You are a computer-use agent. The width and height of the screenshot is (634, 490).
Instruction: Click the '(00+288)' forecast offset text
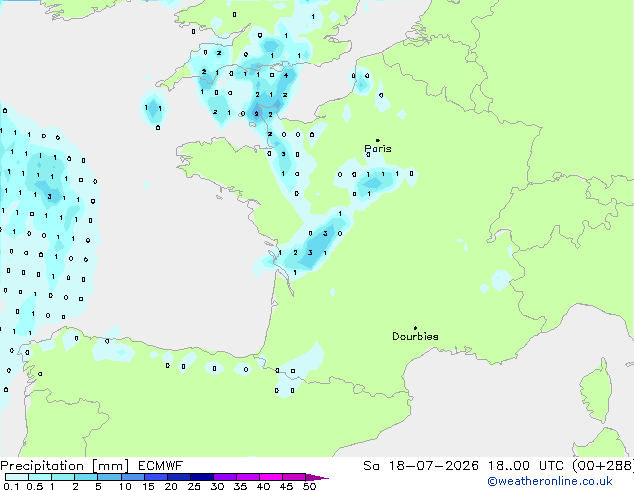[x=603, y=466]
